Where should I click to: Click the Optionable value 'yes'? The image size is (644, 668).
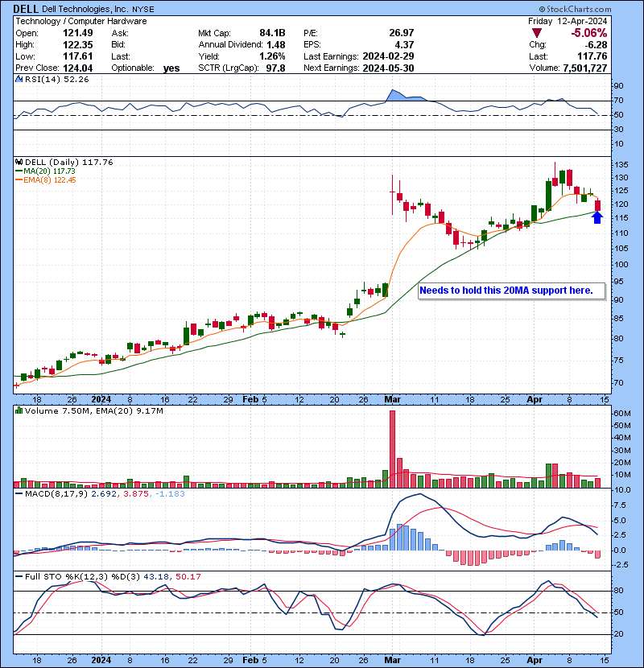pos(171,68)
